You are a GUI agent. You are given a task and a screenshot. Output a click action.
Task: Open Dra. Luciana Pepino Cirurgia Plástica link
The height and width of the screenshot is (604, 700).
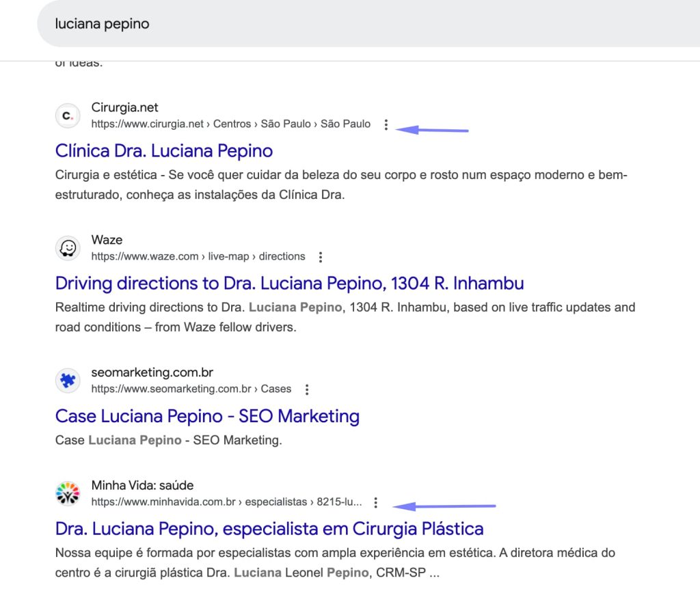(x=269, y=529)
